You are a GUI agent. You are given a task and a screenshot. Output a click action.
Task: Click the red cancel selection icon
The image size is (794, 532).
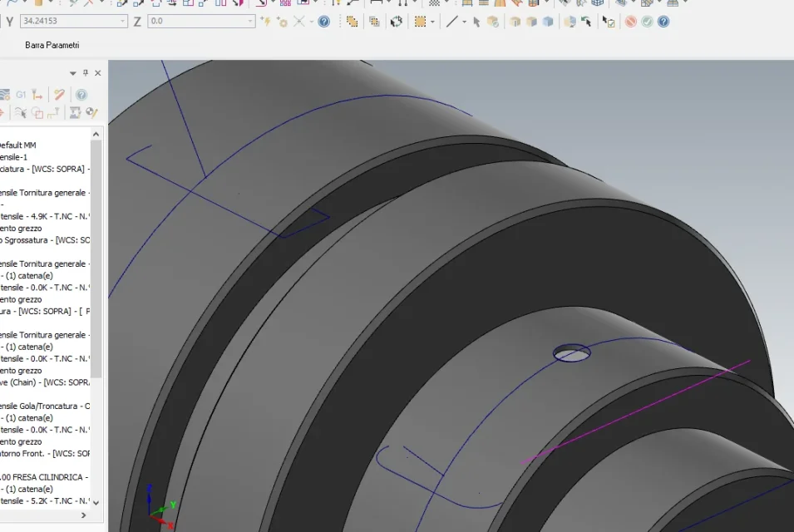click(630, 22)
